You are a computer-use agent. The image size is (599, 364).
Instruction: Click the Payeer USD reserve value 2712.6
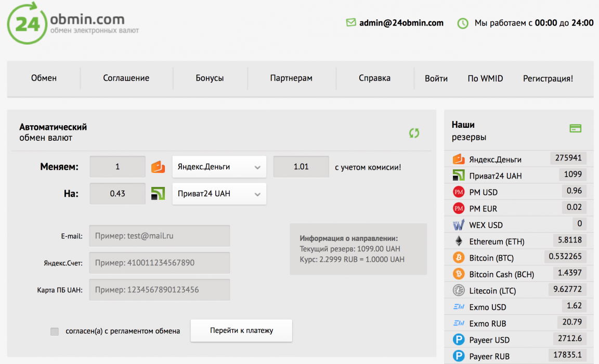[x=570, y=338]
